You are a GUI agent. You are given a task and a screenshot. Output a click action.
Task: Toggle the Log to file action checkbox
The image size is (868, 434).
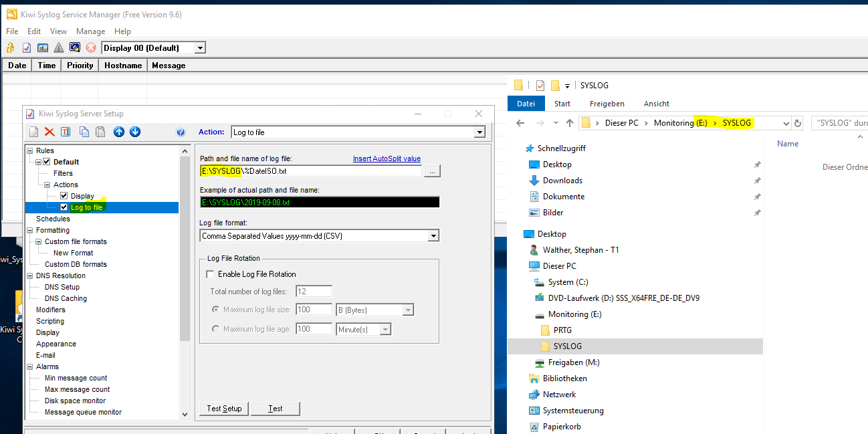pos(64,207)
